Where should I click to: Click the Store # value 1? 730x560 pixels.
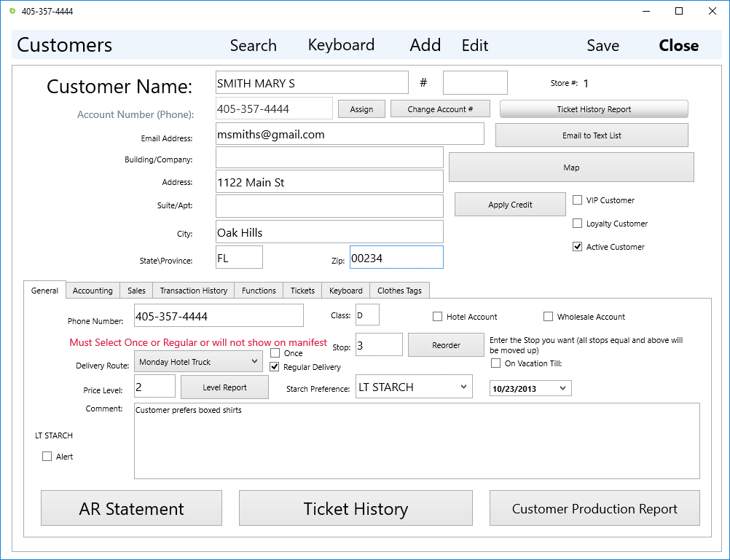tap(586, 83)
